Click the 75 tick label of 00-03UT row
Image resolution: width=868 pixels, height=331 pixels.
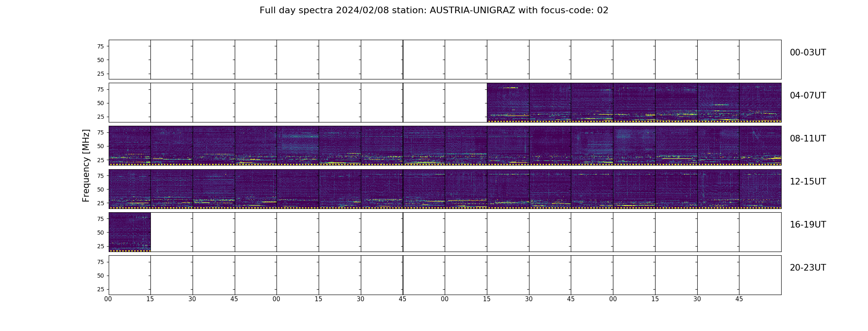(x=100, y=46)
